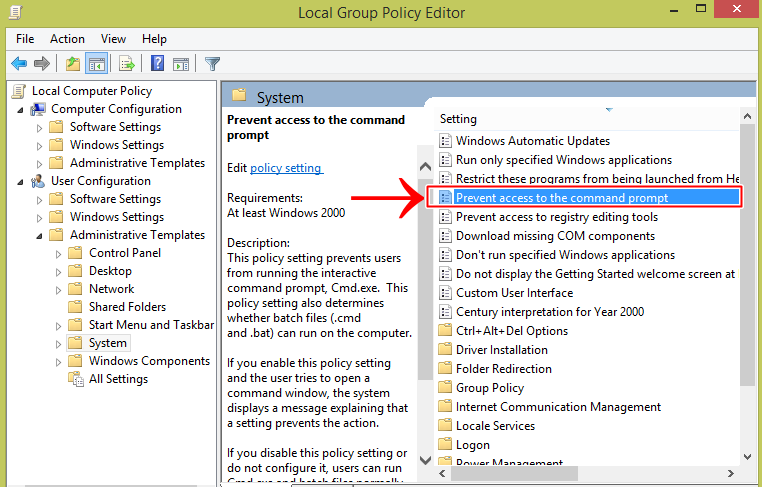
Task: Click settings list horizontal scroll right arrow
Action: (x=730, y=473)
